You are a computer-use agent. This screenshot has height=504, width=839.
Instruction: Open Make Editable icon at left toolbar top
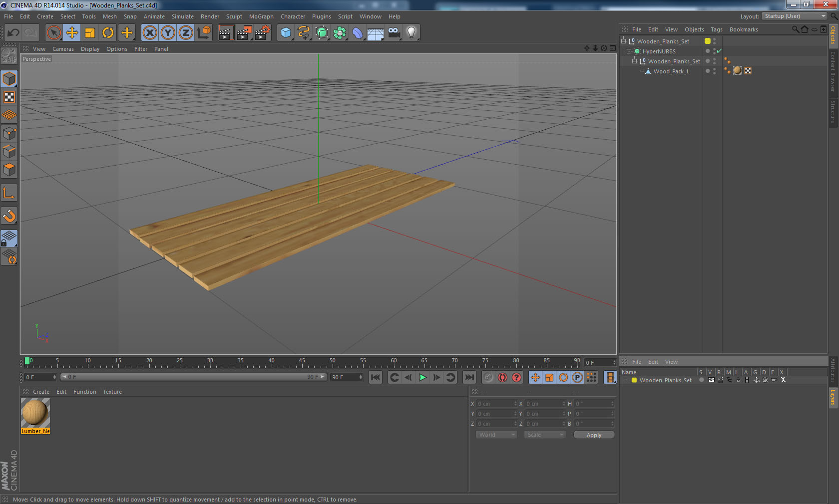click(x=9, y=55)
